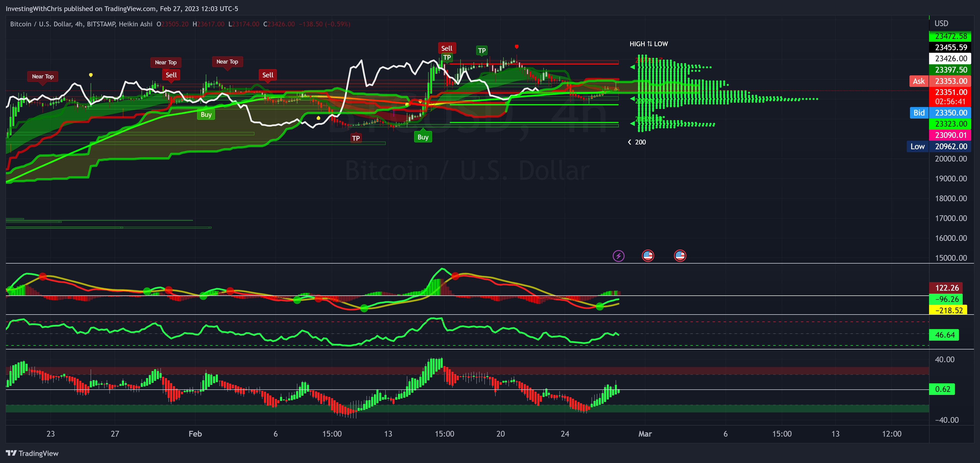980x463 pixels.
Task: Click the green TP label under top Sell
Action: pyautogui.click(x=447, y=58)
